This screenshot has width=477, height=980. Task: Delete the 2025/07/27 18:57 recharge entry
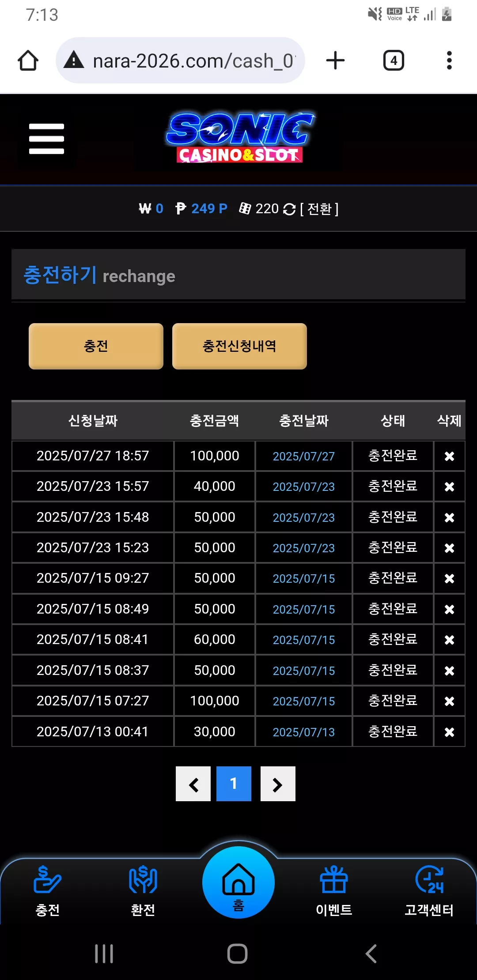pos(449,456)
